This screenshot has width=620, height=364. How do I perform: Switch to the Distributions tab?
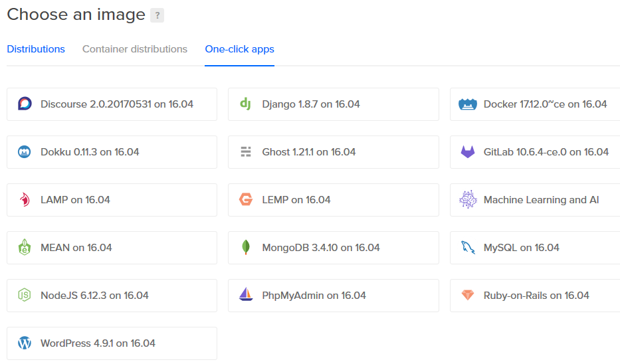pos(36,49)
